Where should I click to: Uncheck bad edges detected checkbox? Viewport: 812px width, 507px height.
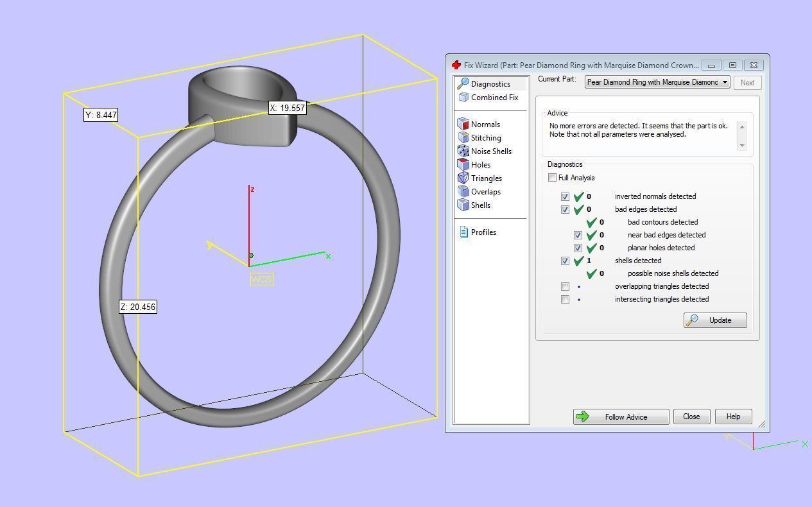click(565, 209)
